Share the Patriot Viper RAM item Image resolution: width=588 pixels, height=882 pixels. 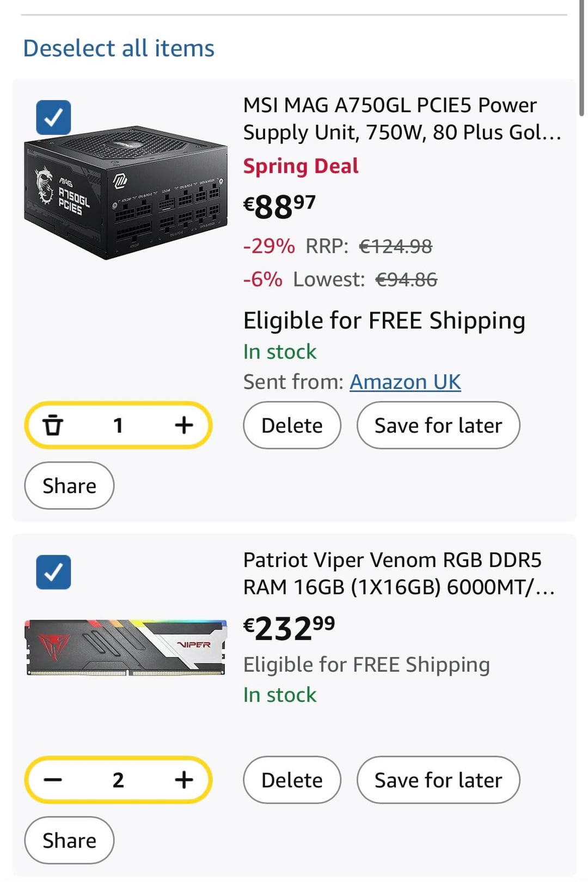coord(69,840)
